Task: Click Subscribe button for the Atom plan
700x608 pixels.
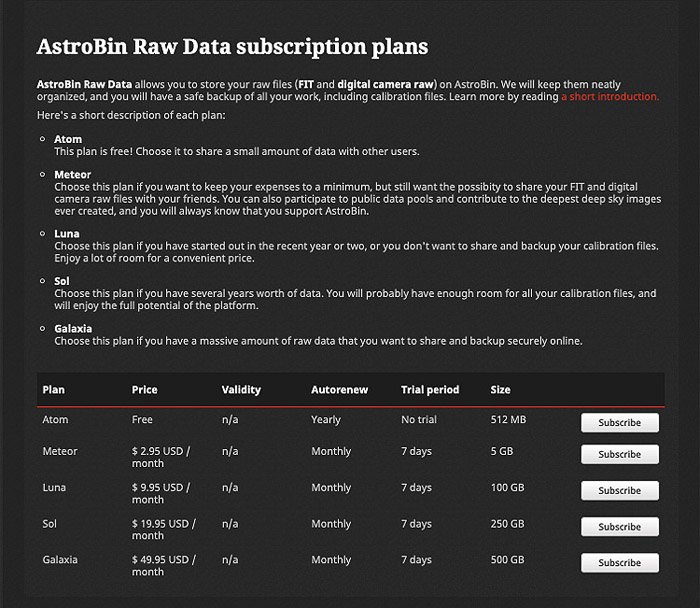Action: coord(619,422)
